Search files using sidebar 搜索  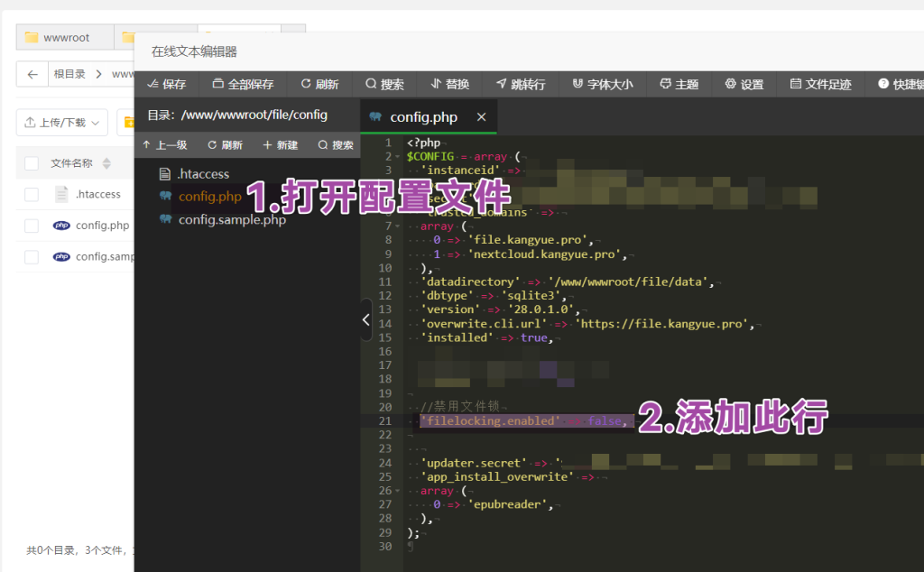click(x=336, y=145)
